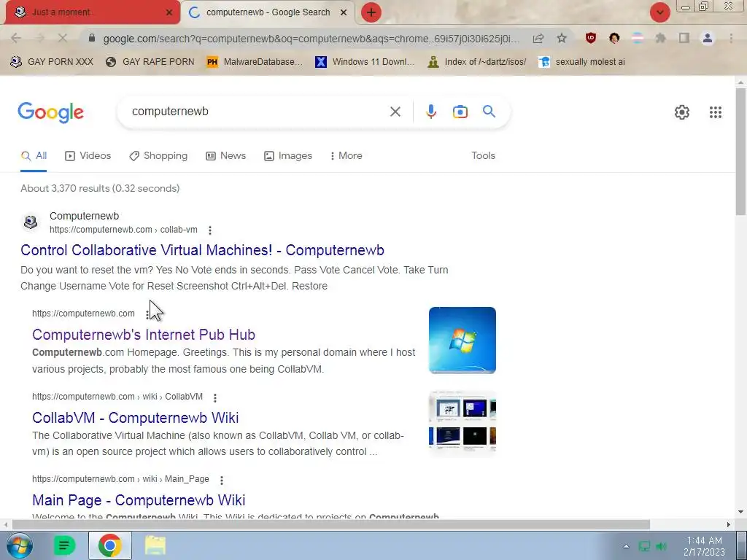Click into the Google search field
The image size is (747, 560).
coord(258,112)
